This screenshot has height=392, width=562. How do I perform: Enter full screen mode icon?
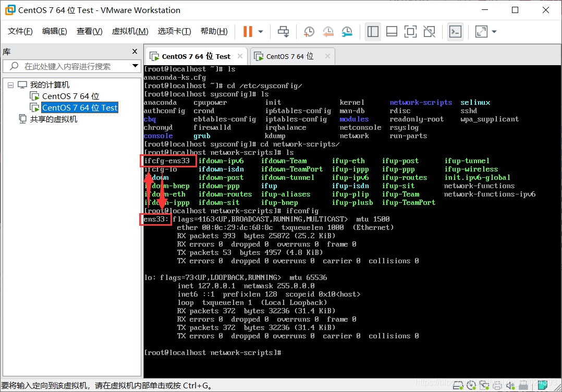pyautogui.click(x=410, y=31)
